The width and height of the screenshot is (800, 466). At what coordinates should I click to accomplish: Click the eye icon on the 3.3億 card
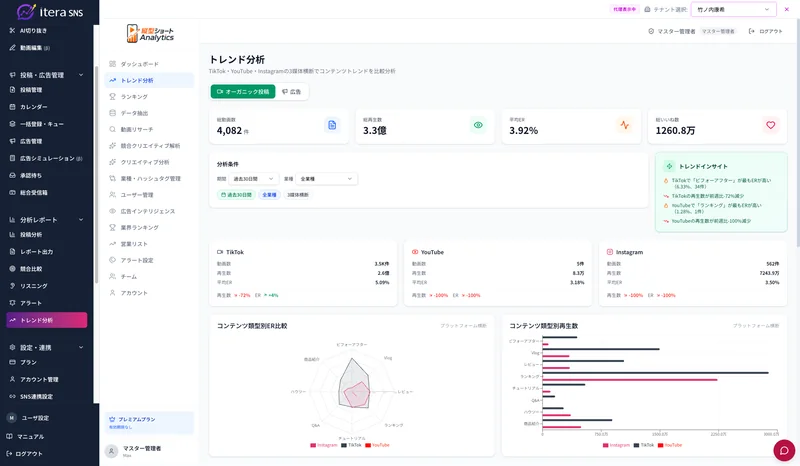pyautogui.click(x=478, y=125)
